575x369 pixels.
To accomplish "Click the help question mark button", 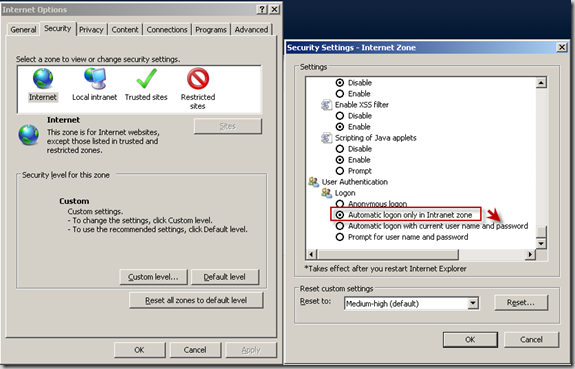I will 261,10.
